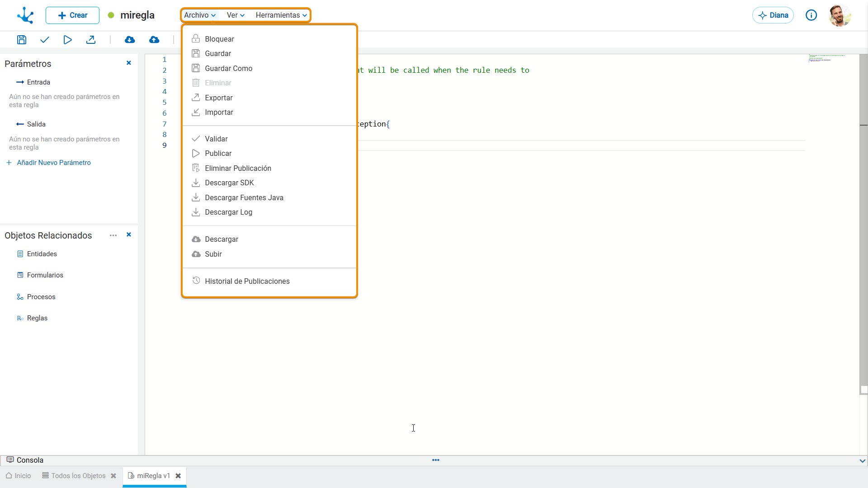
Task: Click the publish play toolbar icon
Action: [67, 40]
